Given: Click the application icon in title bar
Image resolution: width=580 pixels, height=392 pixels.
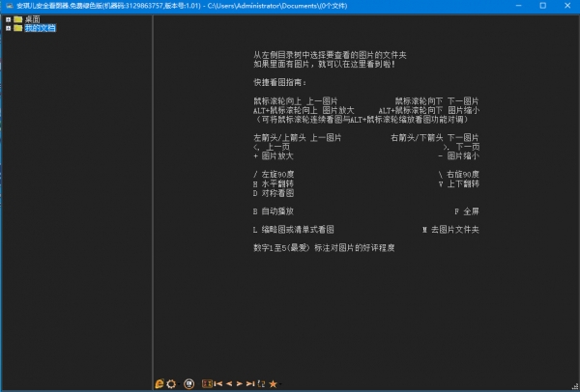Looking at the screenshot, I should (10, 6).
